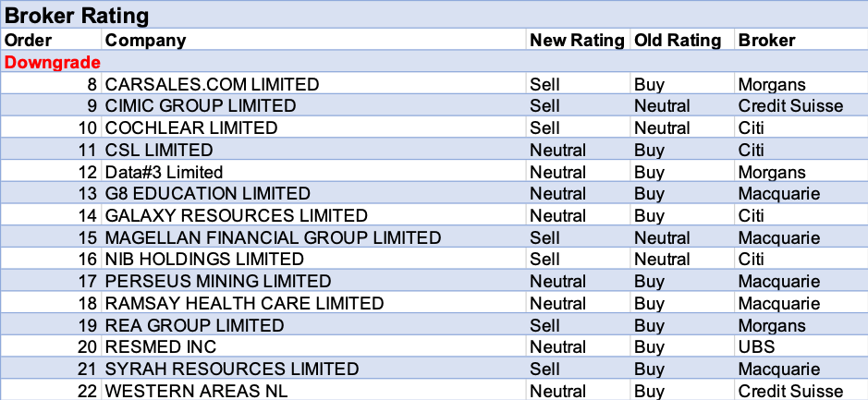
Task: Select Neutral rating in CSL row
Action: (557, 150)
